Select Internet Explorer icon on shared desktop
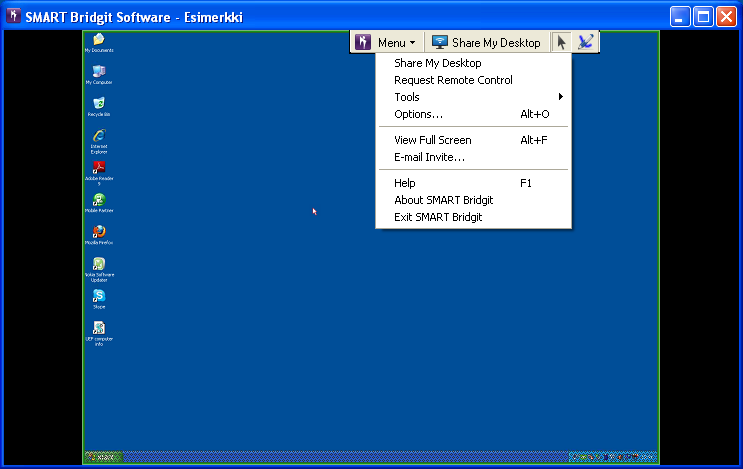 click(x=99, y=141)
